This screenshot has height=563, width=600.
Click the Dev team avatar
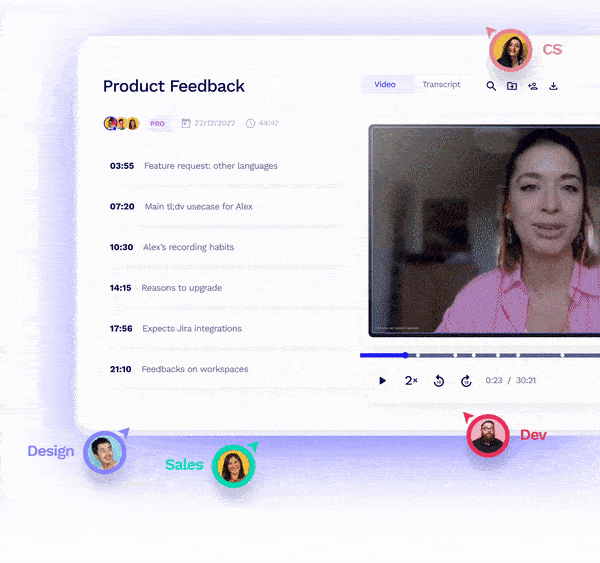click(x=488, y=436)
